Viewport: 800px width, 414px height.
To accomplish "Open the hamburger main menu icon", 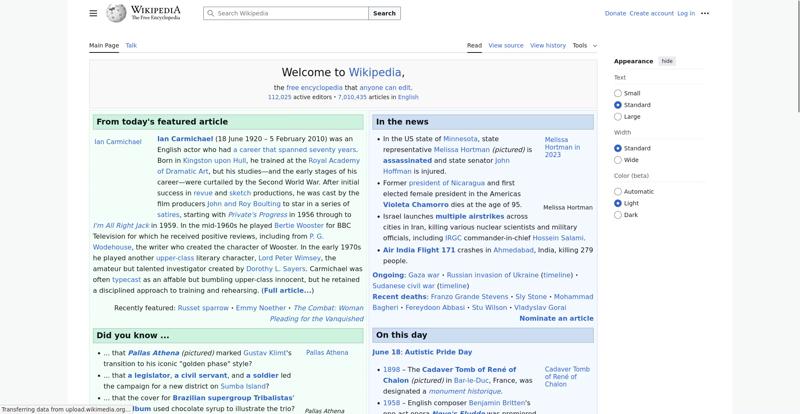I will click(x=93, y=13).
